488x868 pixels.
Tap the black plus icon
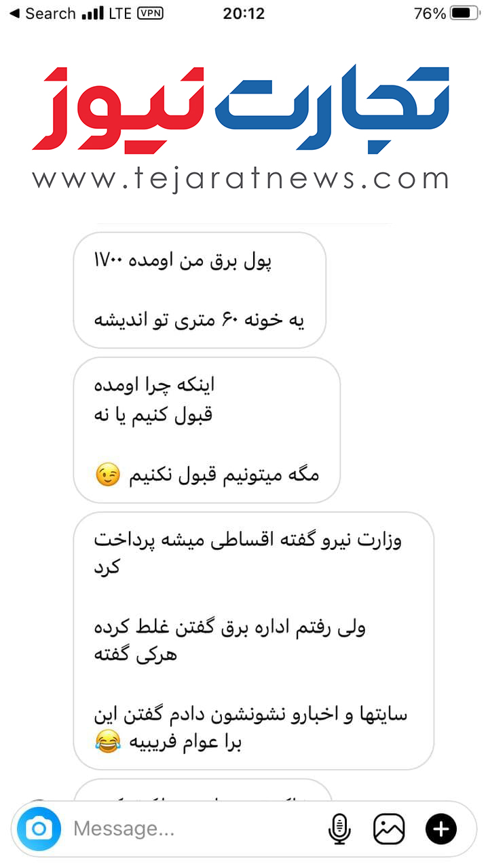[441, 829]
